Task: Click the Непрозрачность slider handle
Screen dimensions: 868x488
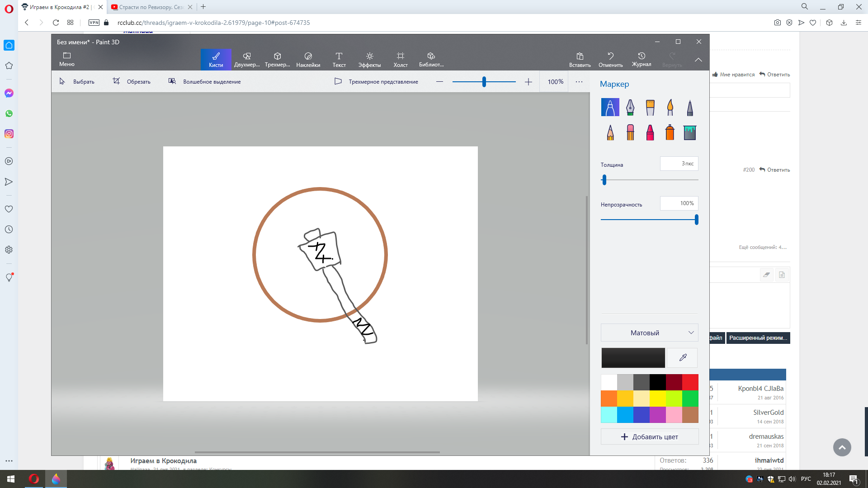Action: pyautogui.click(x=697, y=220)
